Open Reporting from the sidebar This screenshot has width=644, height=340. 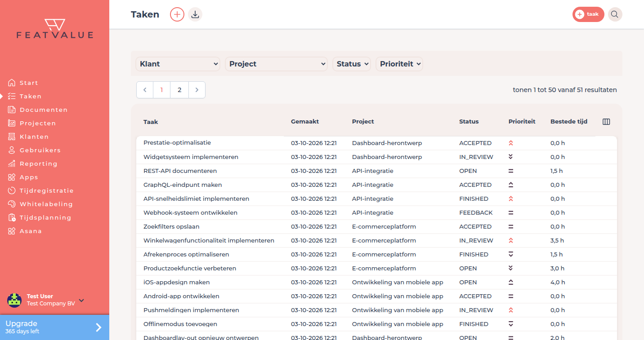tap(32, 163)
